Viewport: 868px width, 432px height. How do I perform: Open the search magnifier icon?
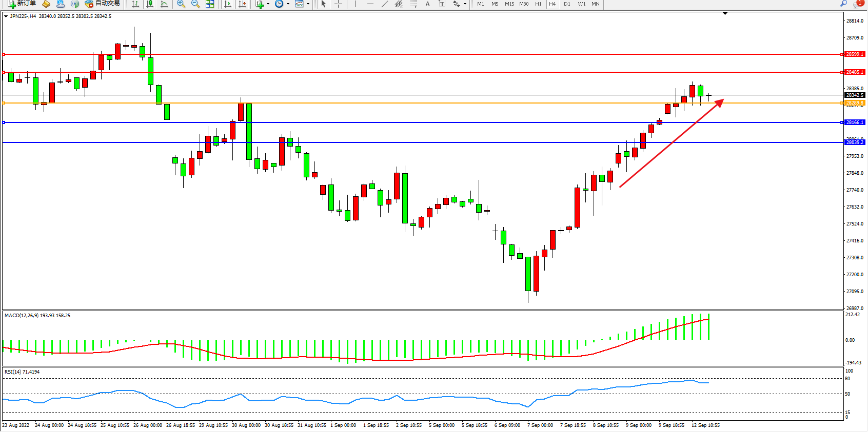click(x=843, y=4)
